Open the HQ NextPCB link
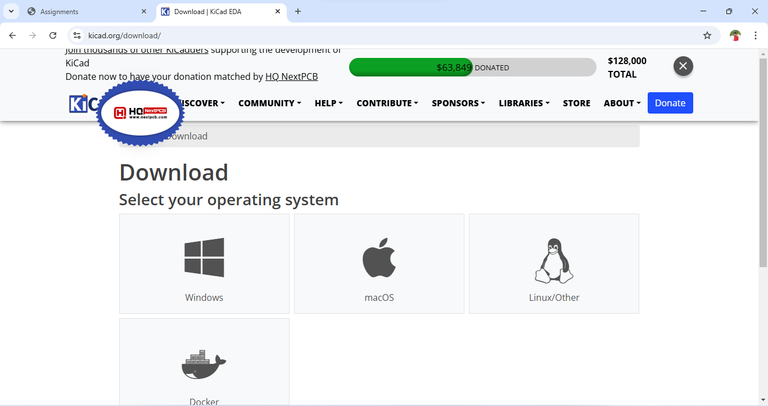768x406 pixels. click(x=291, y=77)
